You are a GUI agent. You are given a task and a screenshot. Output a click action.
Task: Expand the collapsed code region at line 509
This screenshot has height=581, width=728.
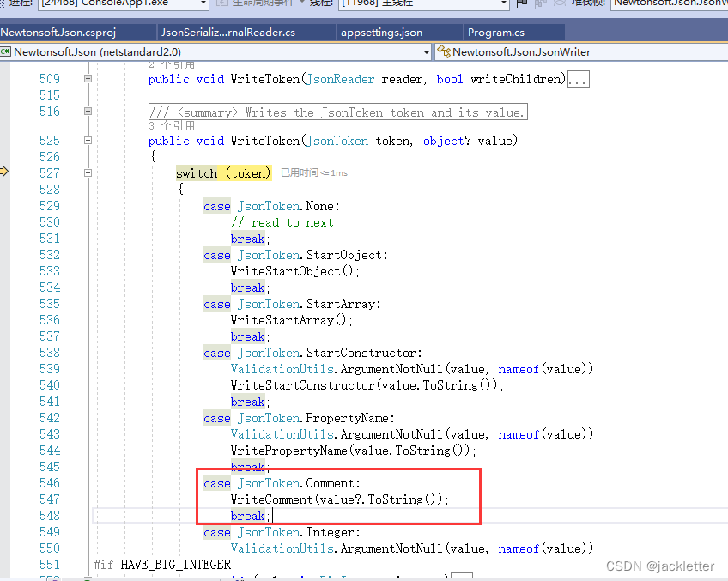coord(88,78)
